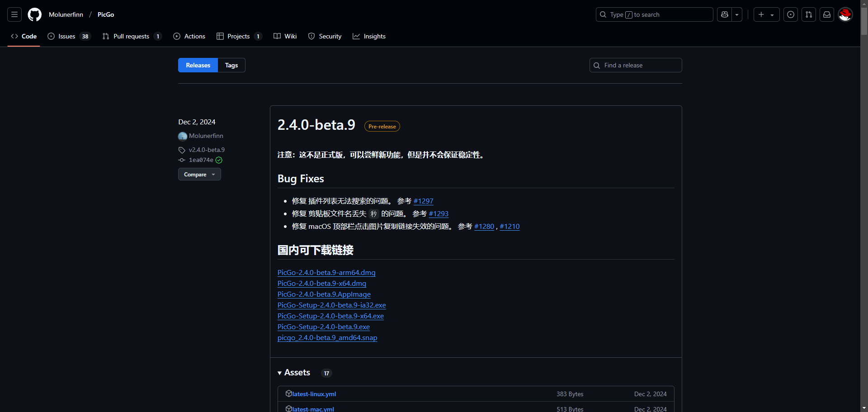Select the Releases button

coord(198,65)
